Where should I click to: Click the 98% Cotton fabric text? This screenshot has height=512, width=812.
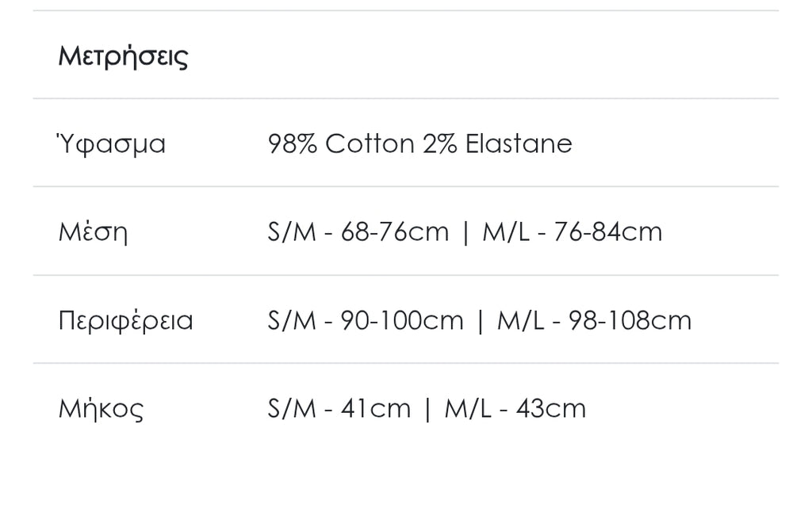pyautogui.click(x=341, y=144)
